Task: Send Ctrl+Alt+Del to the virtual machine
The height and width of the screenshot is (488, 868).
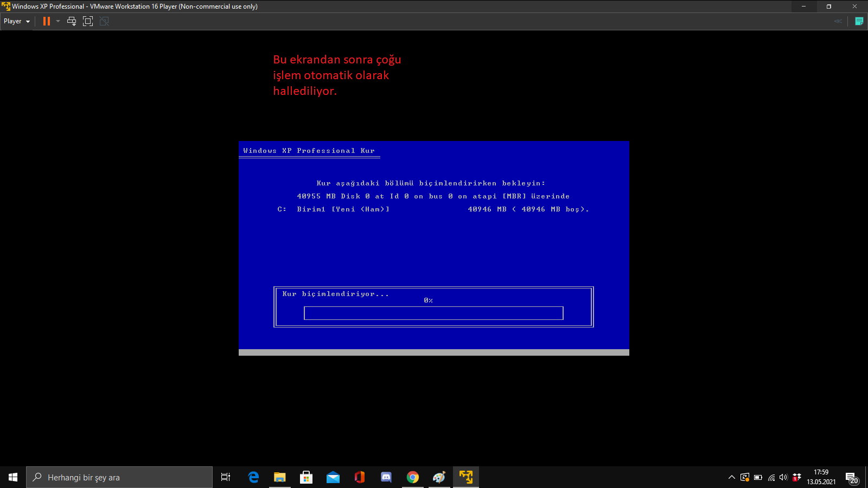Action: pos(72,21)
